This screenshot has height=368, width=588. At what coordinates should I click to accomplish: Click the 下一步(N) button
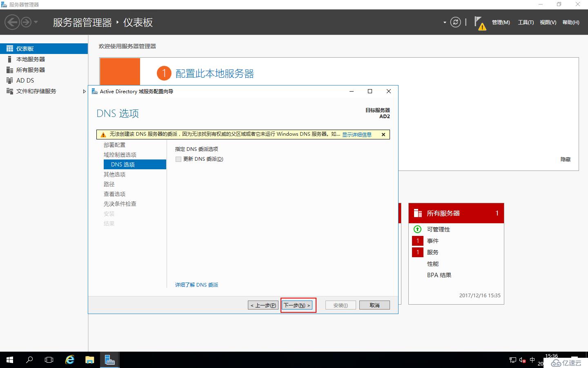tap(297, 305)
